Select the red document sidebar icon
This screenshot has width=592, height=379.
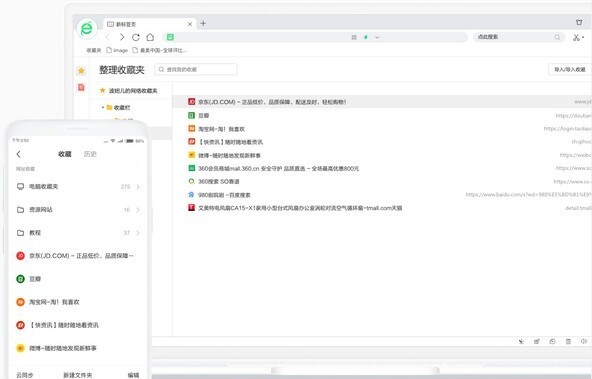[x=81, y=87]
